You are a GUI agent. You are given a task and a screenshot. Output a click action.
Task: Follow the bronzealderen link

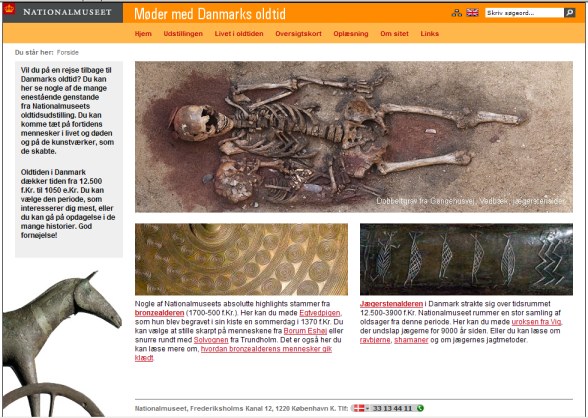pyautogui.click(x=159, y=313)
